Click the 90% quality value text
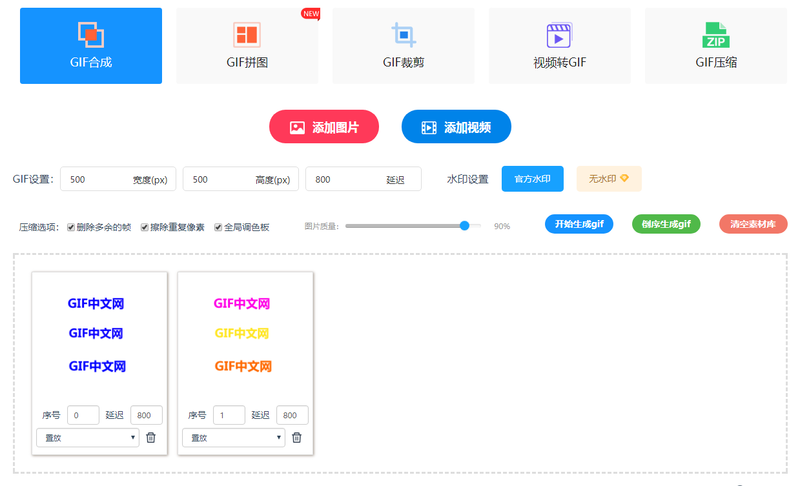The width and height of the screenshot is (800, 486). pos(502,226)
